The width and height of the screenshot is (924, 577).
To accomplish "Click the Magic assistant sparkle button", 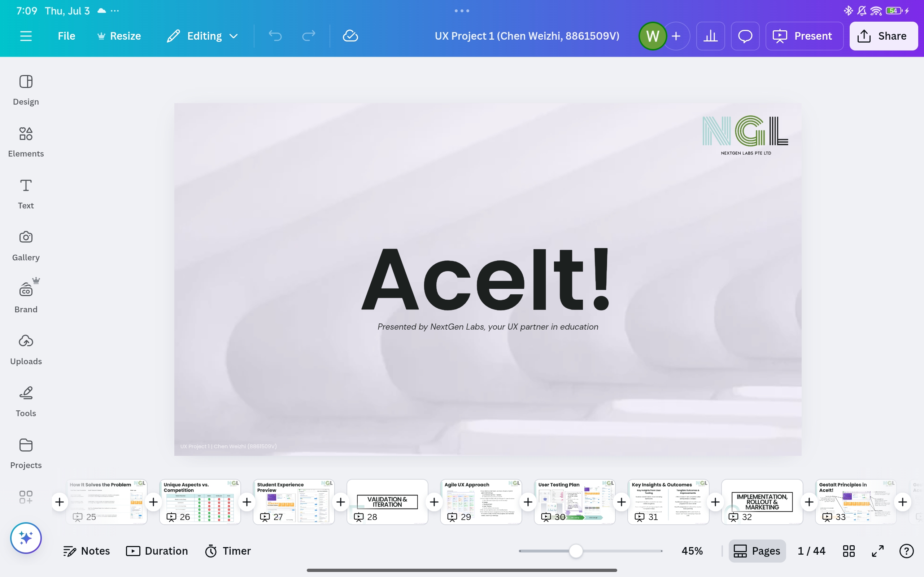I will [x=26, y=538].
